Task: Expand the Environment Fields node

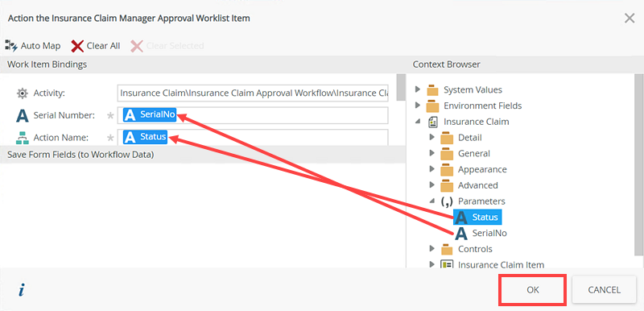Action: tap(418, 106)
